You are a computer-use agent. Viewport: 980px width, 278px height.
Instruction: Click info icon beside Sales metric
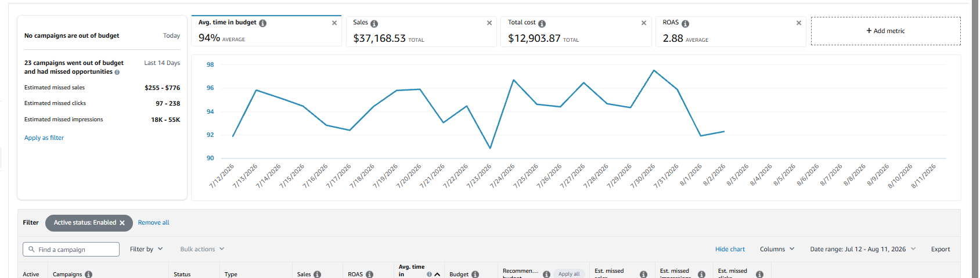(374, 24)
